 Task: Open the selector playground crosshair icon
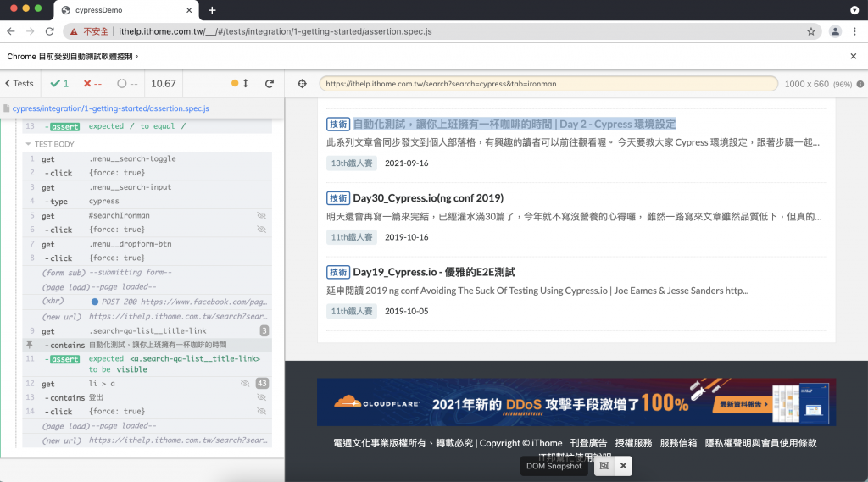coord(302,84)
